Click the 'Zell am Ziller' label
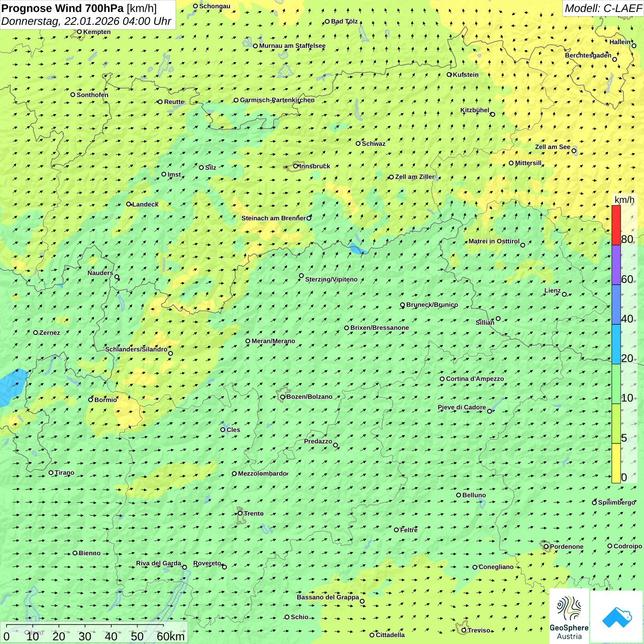This screenshot has width=644, height=644. click(414, 177)
